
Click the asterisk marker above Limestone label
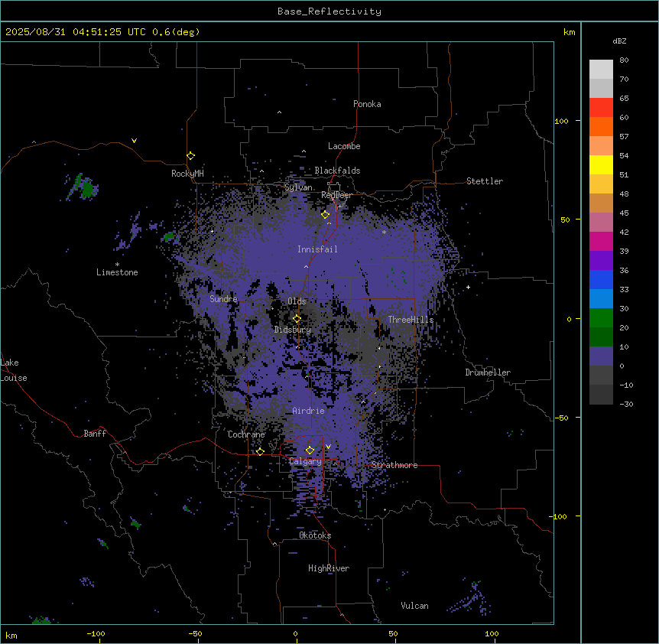(x=117, y=265)
